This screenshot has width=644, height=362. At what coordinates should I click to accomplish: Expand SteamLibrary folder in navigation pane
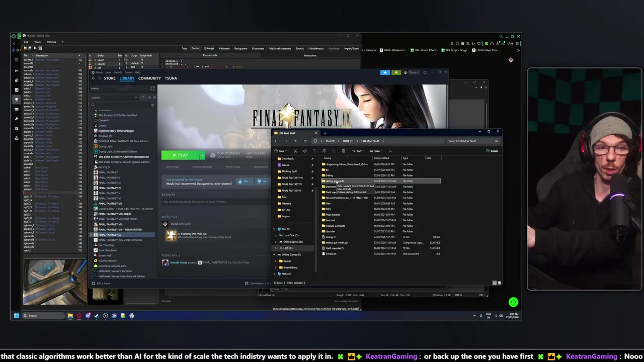pyautogui.click(x=276, y=267)
